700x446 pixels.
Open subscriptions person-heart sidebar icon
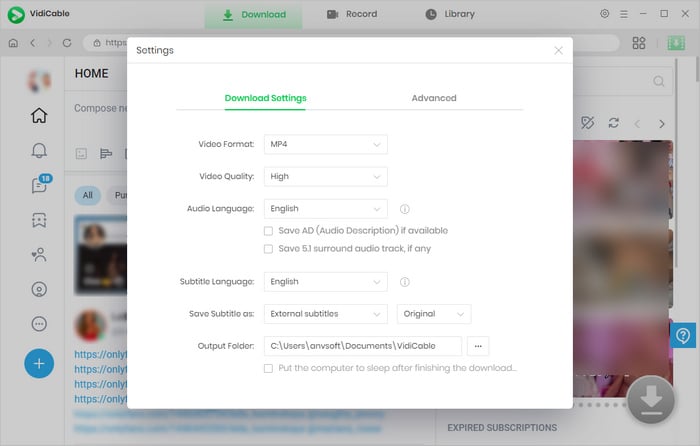[x=39, y=254]
